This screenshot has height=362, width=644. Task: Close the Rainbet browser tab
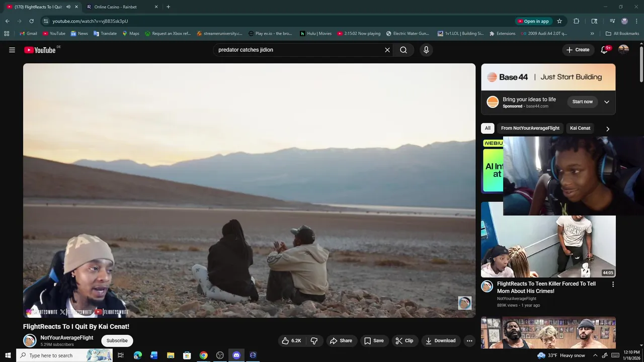coord(156,7)
